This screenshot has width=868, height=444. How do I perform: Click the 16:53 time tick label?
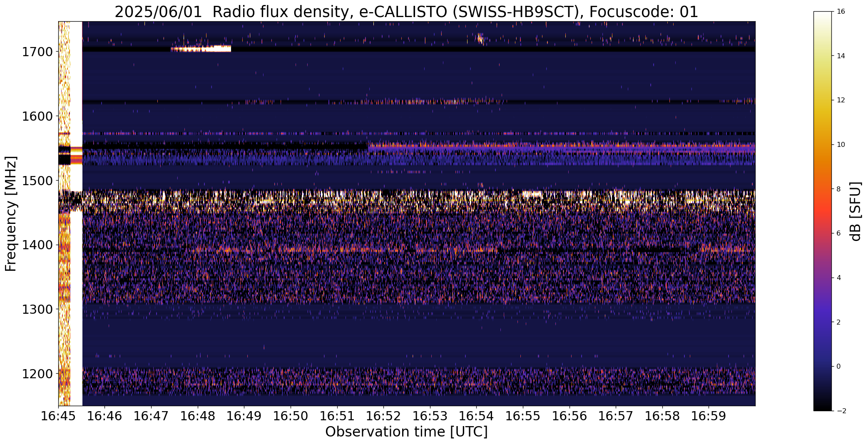(430, 416)
